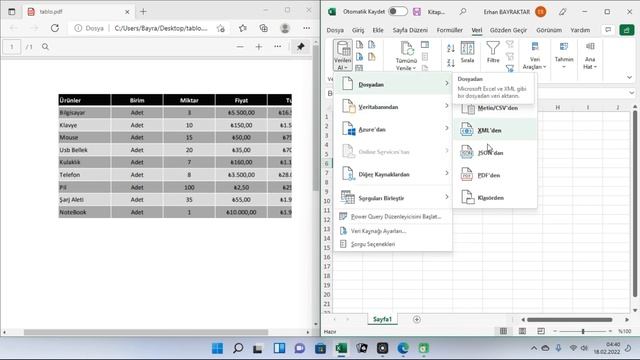Open the Dosya tab in Excel

pyautogui.click(x=335, y=30)
